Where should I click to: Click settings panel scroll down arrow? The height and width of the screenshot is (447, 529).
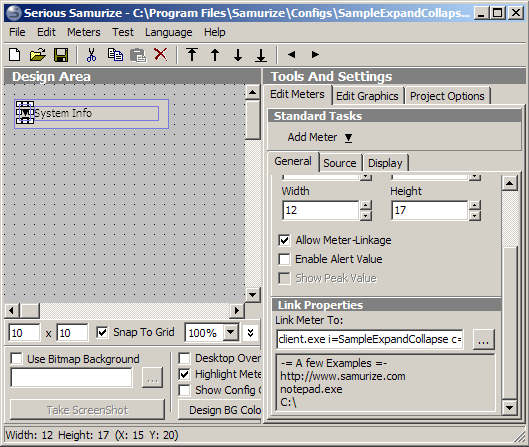509,408
